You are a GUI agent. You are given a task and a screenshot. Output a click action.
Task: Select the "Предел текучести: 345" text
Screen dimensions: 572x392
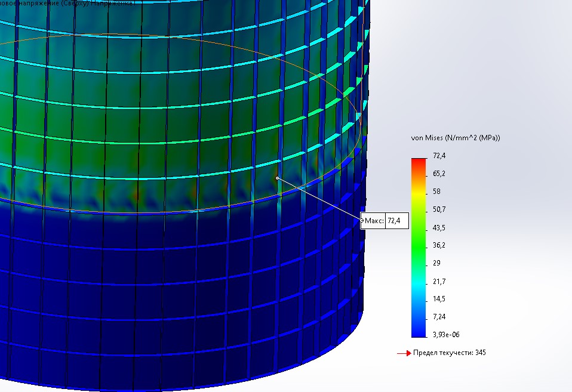(450, 353)
